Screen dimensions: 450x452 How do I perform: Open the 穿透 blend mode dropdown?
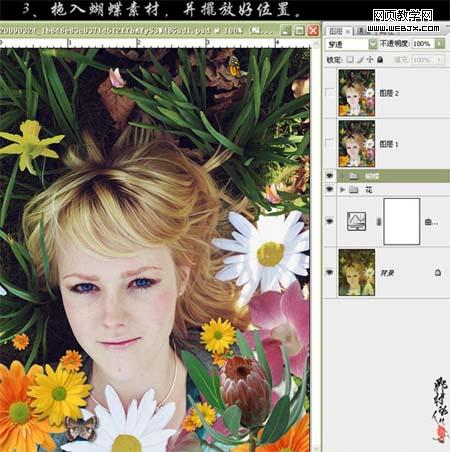click(373, 44)
